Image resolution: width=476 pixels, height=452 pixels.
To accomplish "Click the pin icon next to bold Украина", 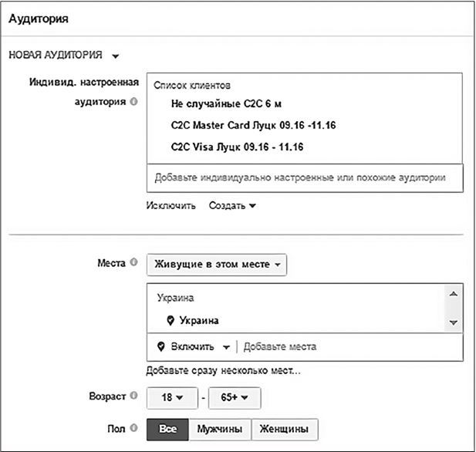I will pyautogui.click(x=170, y=320).
